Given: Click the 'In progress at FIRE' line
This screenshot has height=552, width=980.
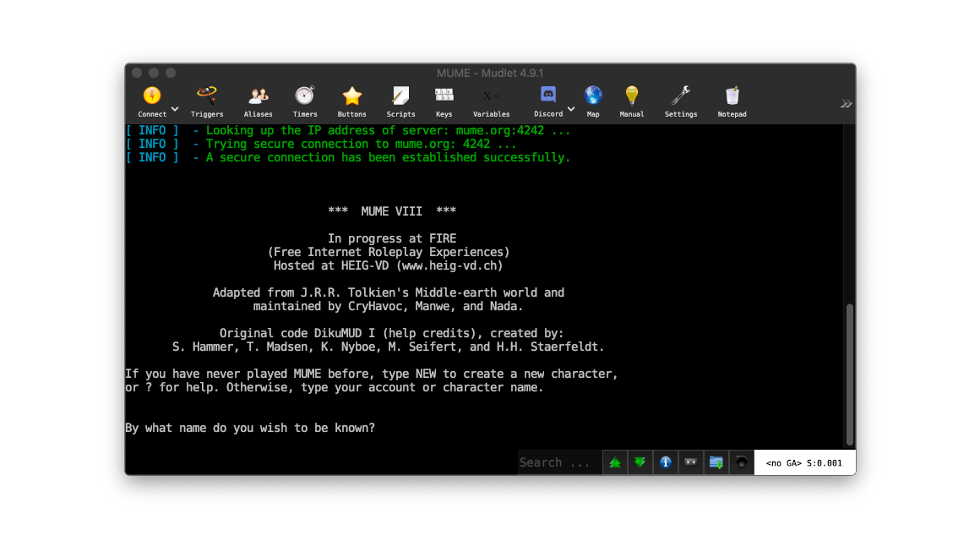Looking at the screenshot, I should click(x=392, y=238).
